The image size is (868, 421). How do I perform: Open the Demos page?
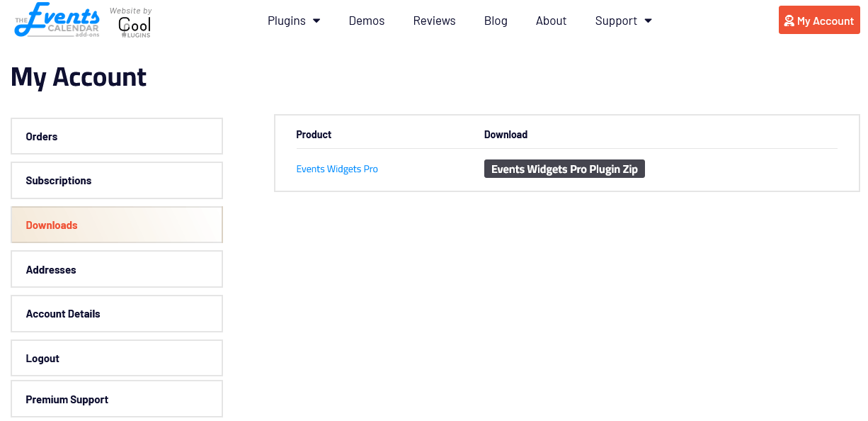[367, 21]
